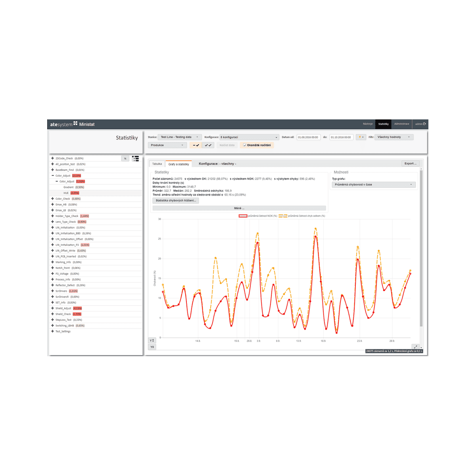Click the chart panel vertical scrollbar

point(421,248)
